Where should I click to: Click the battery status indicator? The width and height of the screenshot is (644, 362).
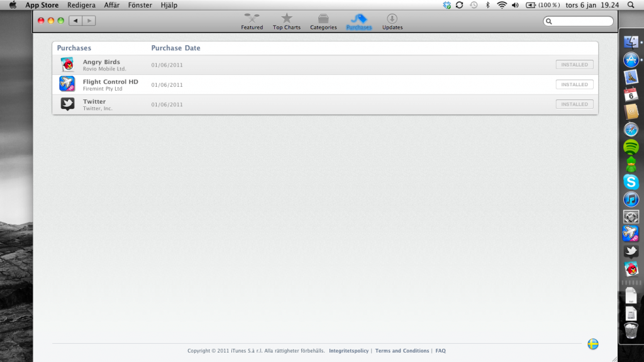point(543,5)
